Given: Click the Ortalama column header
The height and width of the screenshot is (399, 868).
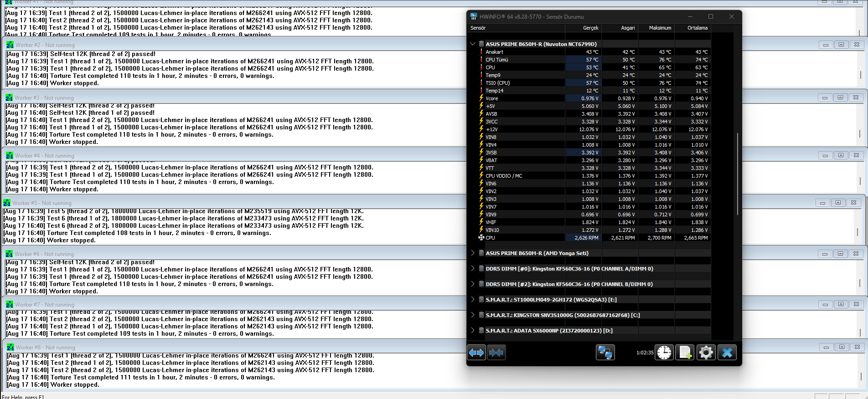Looking at the screenshot, I should point(693,28).
